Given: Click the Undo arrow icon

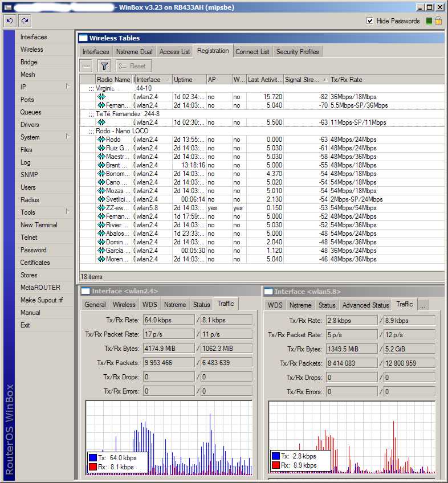Looking at the screenshot, I should (x=10, y=21).
